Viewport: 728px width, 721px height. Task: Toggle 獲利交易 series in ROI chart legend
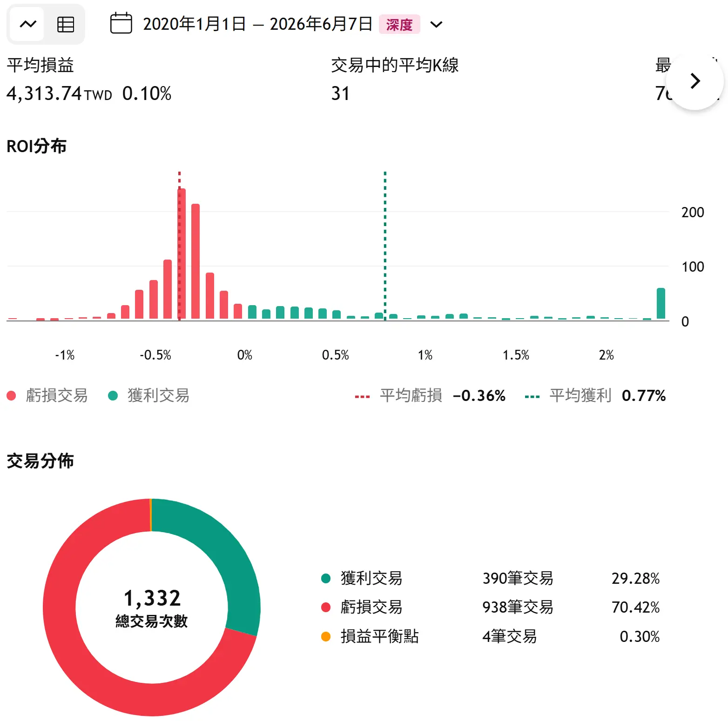pos(148,395)
